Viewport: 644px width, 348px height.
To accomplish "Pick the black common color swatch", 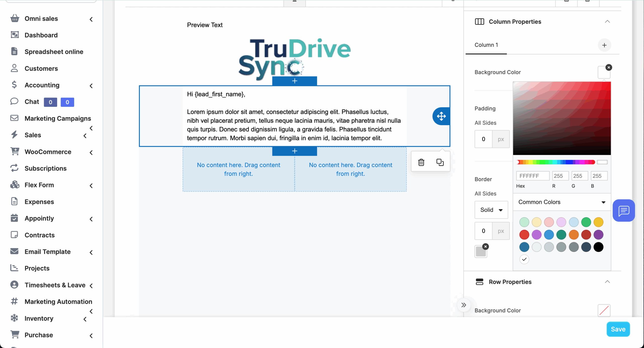I will pos(598,247).
